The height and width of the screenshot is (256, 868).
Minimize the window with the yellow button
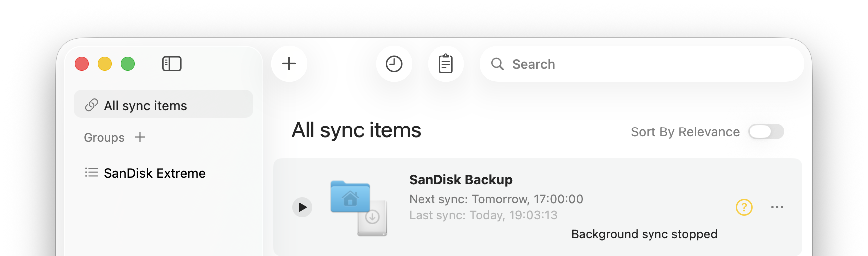(x=105, y=64)
